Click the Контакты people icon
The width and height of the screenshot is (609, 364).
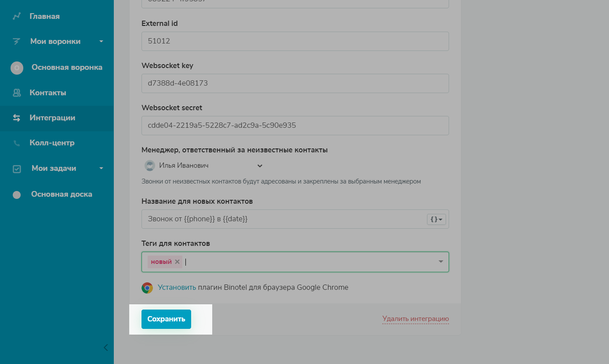tap(17, 93)
